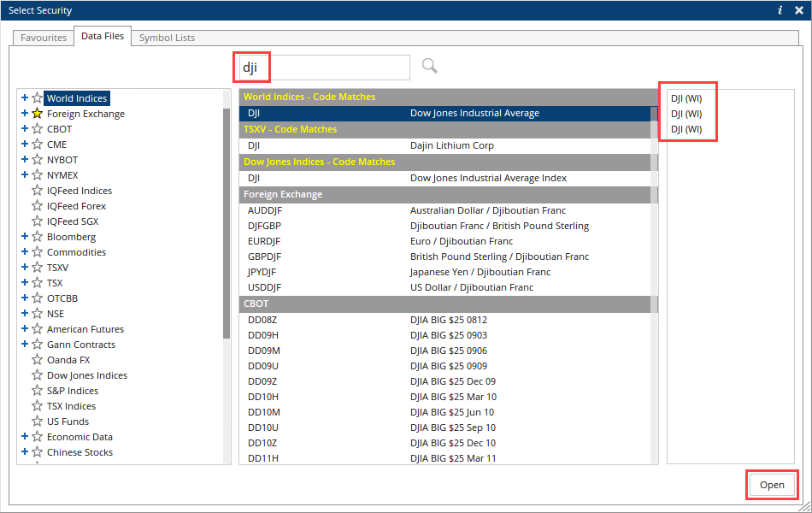
Task: Star IQFeed Indices as favourite
Action: click(38, 190)
